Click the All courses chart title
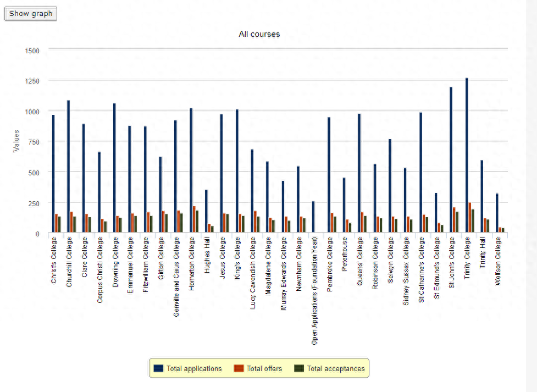 click(259, 34)
